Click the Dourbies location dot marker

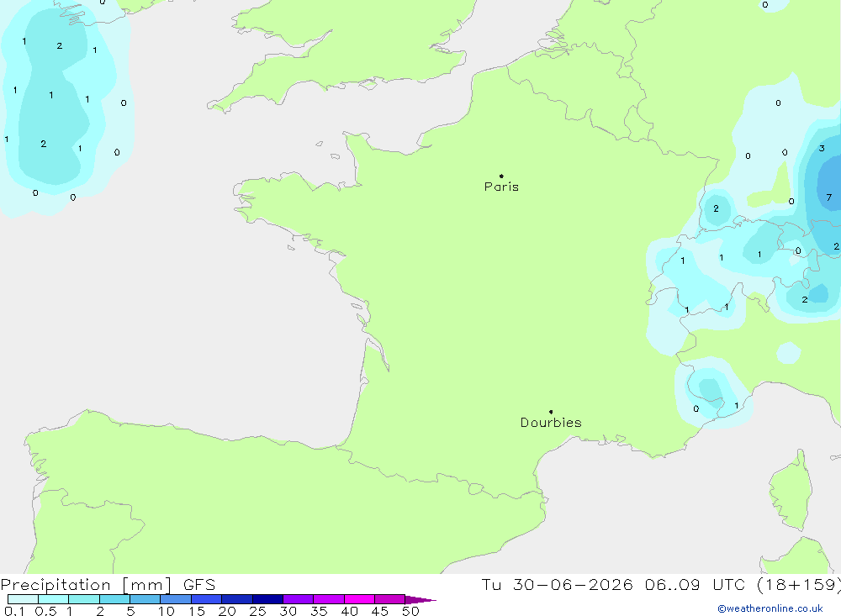pos(551,412)
